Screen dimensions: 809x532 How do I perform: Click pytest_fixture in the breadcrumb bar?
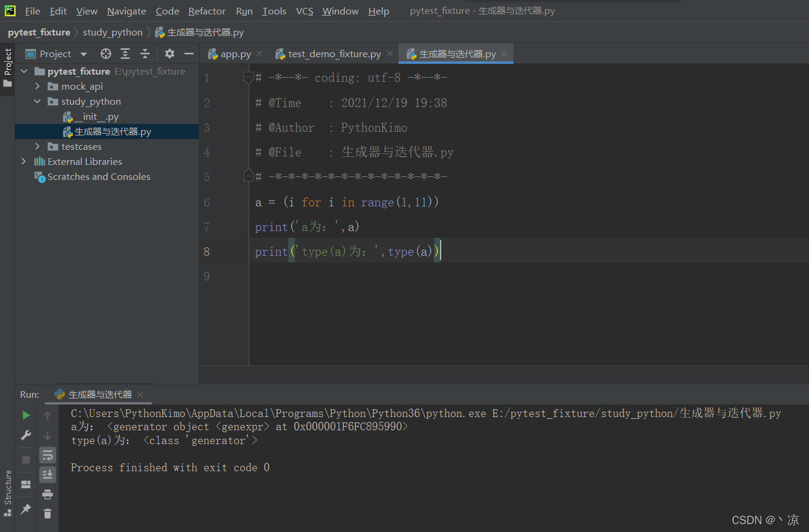pos(39,32)
